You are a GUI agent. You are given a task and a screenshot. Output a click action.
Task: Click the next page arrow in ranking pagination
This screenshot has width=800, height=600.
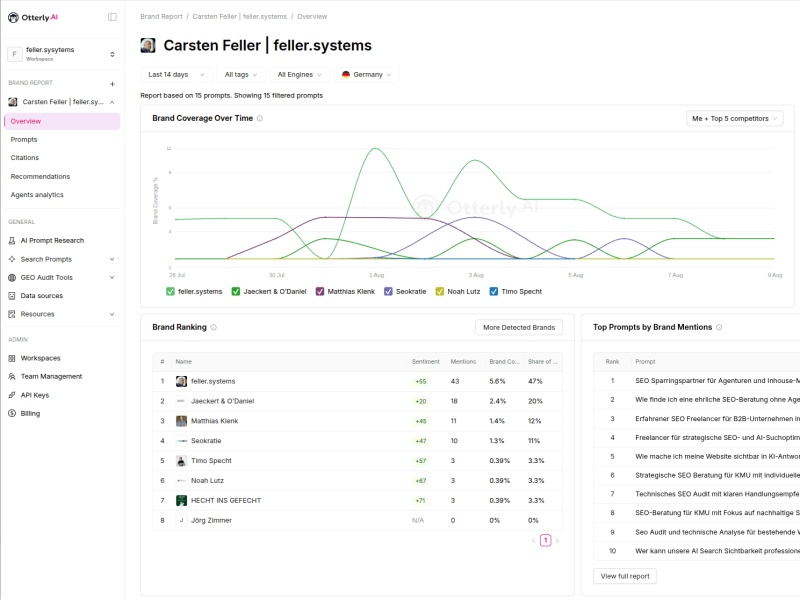[x=557, y=540]
